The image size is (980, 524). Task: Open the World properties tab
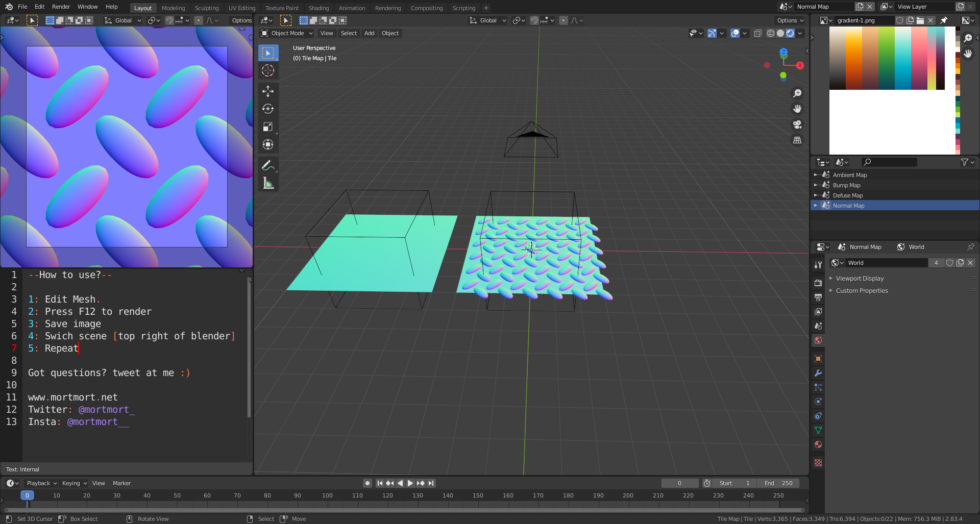pos(818,340)
